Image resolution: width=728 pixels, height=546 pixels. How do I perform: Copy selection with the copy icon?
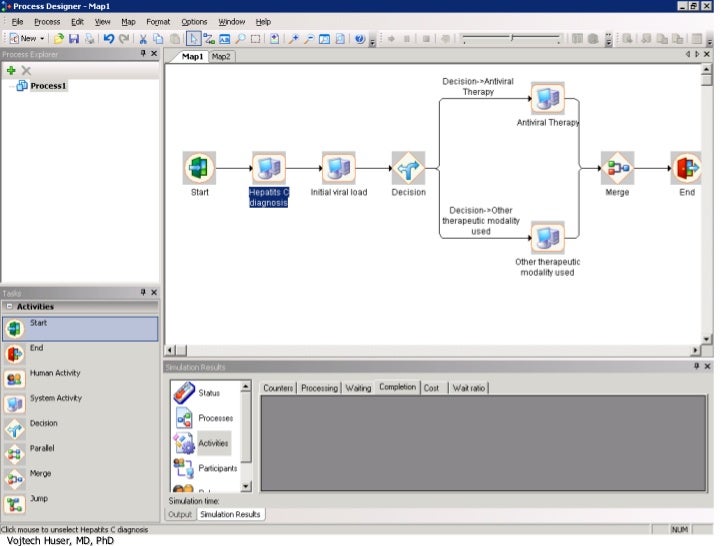pos(158,39)
